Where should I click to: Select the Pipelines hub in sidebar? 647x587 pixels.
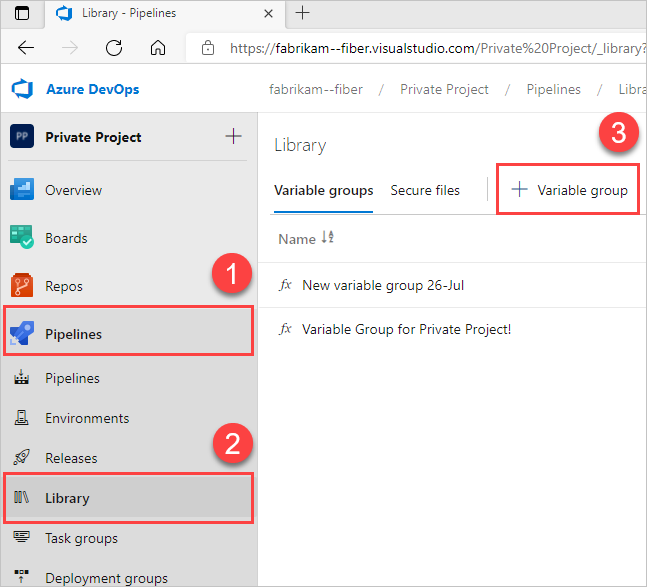(x=128, y=333)
